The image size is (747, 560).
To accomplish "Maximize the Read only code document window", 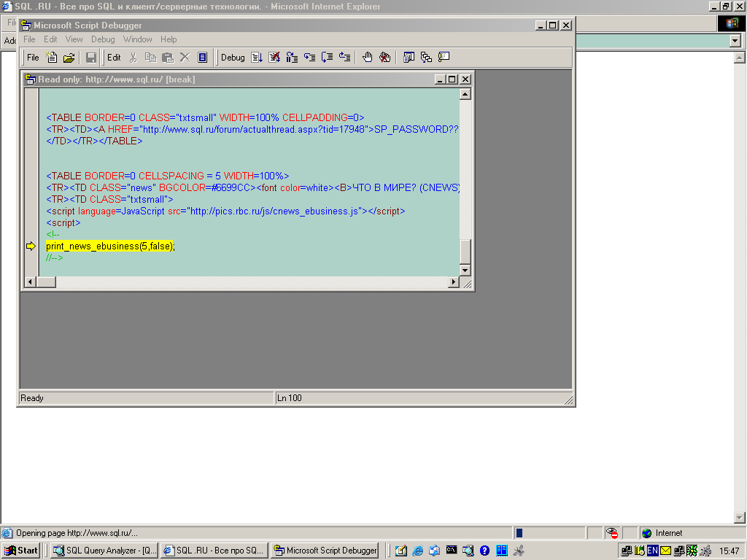I will (452, 79).
